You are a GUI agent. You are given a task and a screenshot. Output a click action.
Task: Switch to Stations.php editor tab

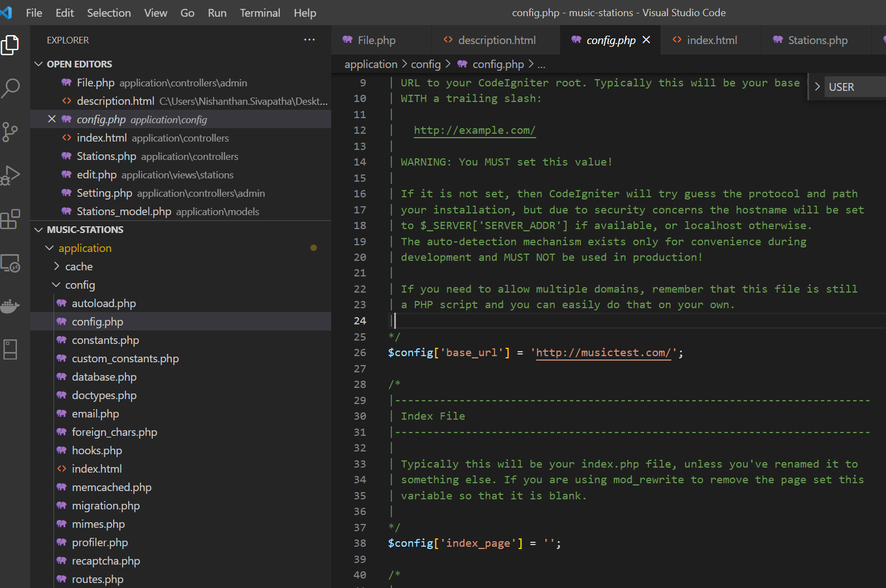pos(816,40)
